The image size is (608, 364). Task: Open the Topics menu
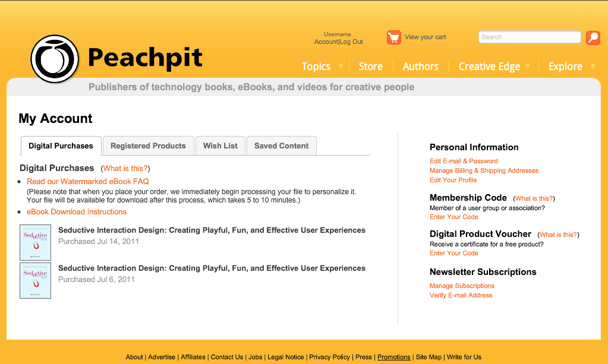click(316, 67)
